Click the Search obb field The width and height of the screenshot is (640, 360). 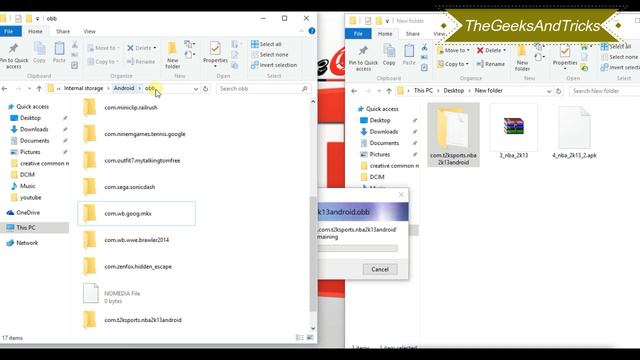tap(263, 89)
